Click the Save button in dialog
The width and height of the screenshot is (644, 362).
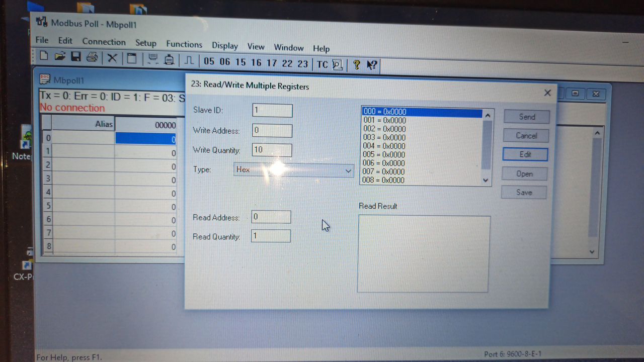pyautogui.click(x=524, y=193)
